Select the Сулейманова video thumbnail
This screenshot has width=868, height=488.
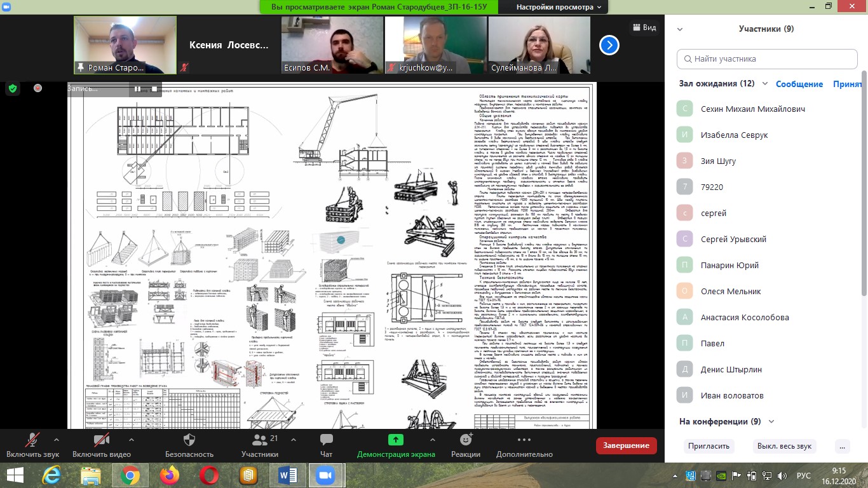[x=539, y=45]
